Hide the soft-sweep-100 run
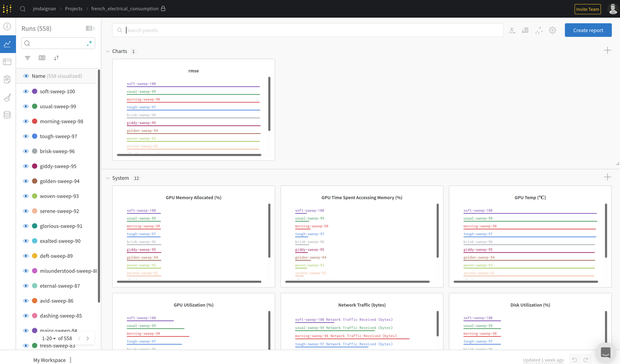The height and width of the screenshot is (364, 620). click(x=26, y=91)
